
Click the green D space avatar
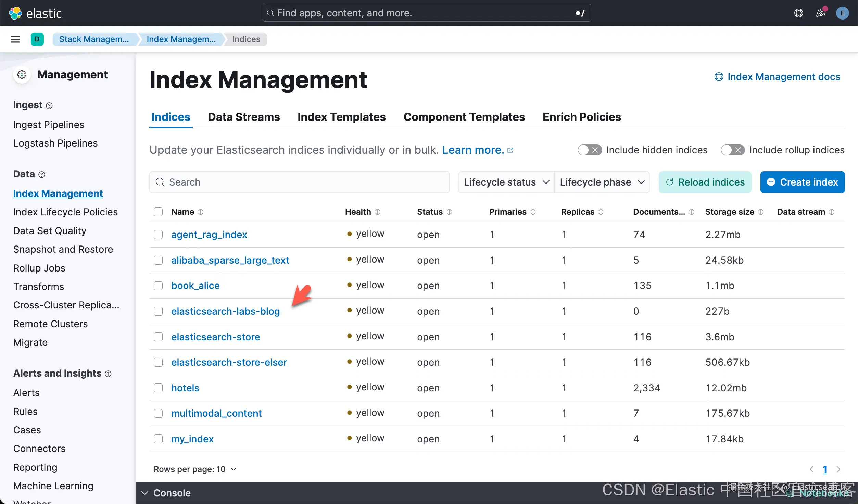pos(37,39)
